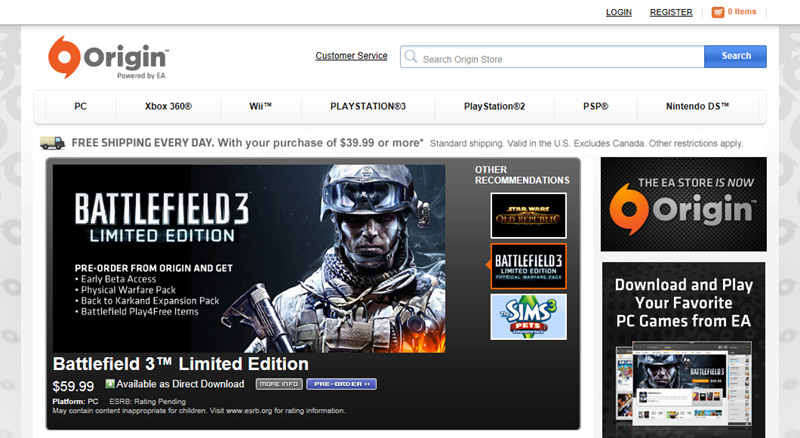Click 'The EA Store is now Origin' banner
Image resolution: width=800 pixels, height=438 pixels.
(x=684, y=204)
